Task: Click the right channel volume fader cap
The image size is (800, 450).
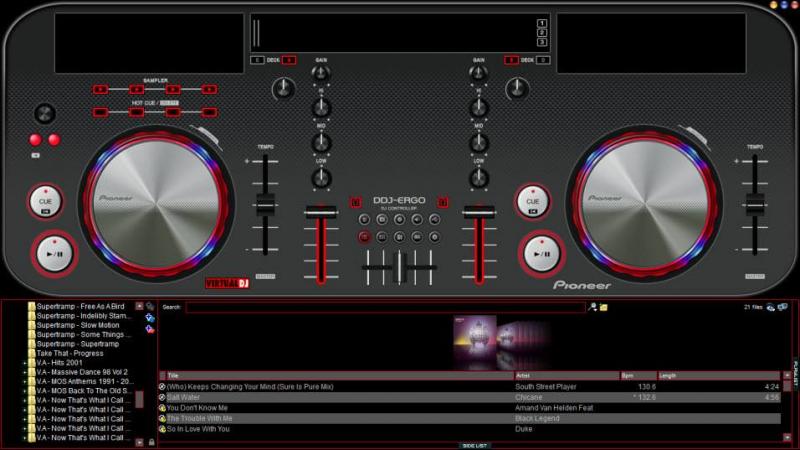Action: click(479, 211)
